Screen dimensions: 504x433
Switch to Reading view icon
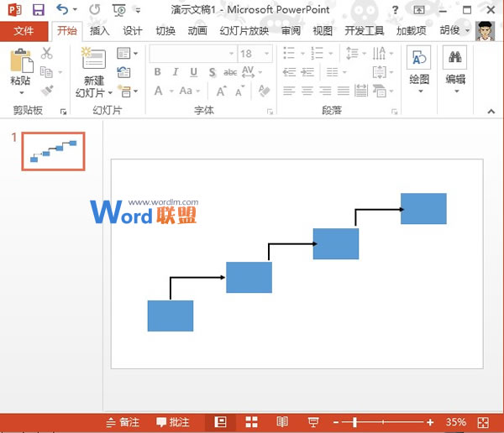click(282, 422)
